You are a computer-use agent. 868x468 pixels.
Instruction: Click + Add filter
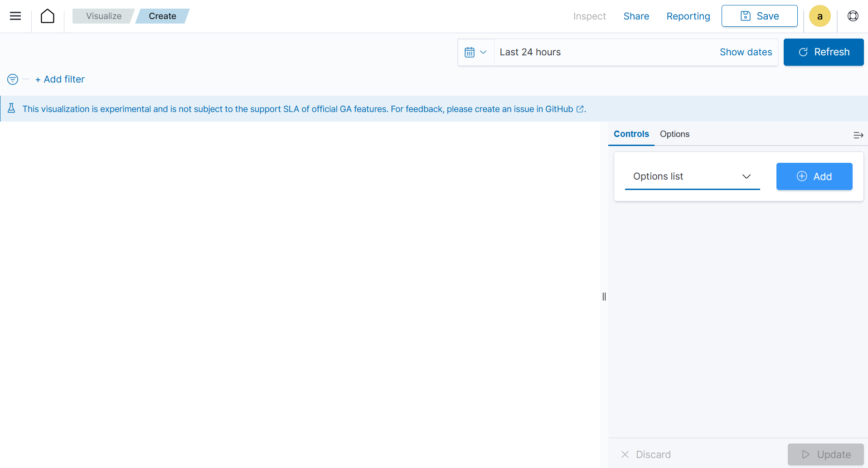pos(60,79)
